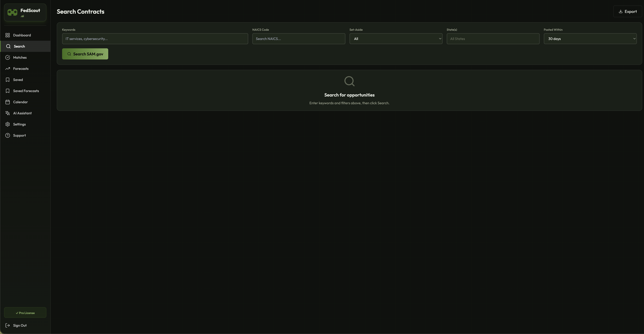The width and height of the screenshot is (644, 334).
Task: Click the Forecasts trending arrow icon
Action: [x=7, y=69]
